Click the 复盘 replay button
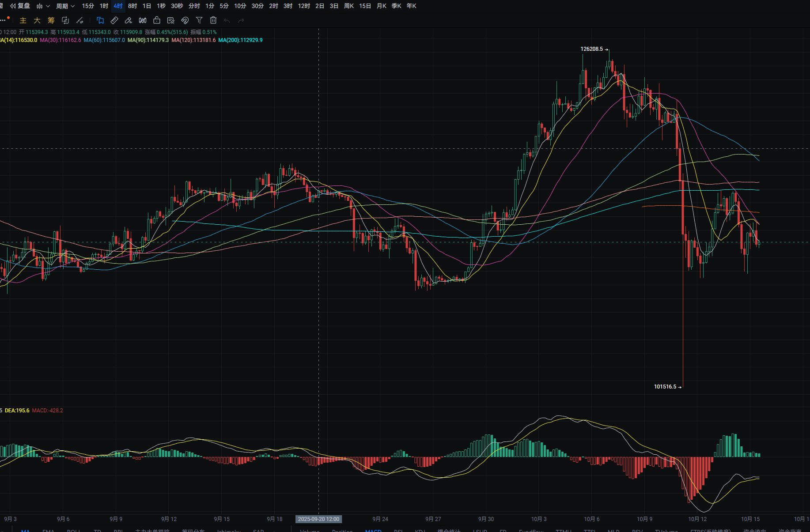810x532 pixels. tap(20, 6)
